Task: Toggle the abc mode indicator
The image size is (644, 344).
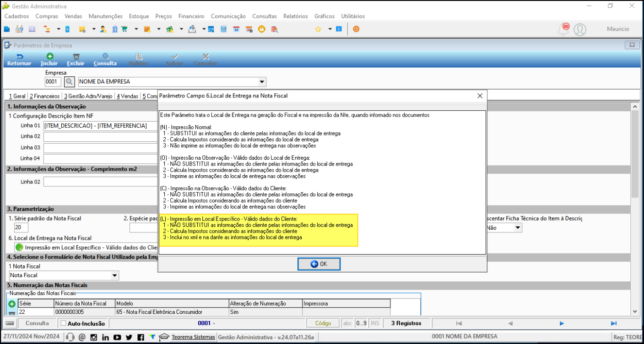Action: point(347,323)
